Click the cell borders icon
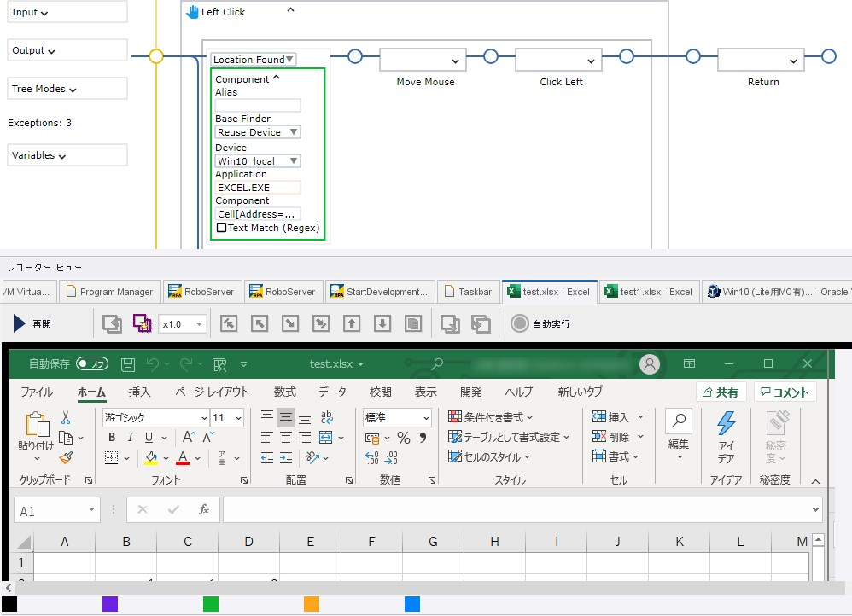Image resolution: width=852 pixels, height=616 pixels. tap(111, 458)
